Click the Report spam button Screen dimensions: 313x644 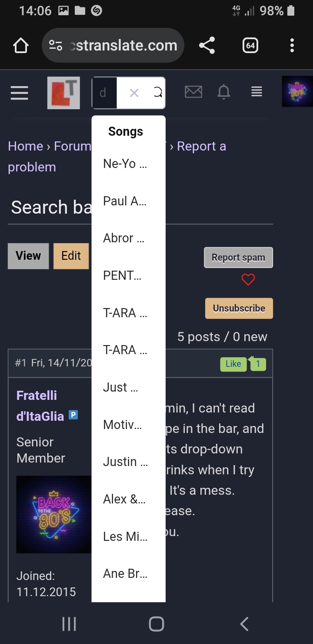pyautogui.click(x=238, y=258)
